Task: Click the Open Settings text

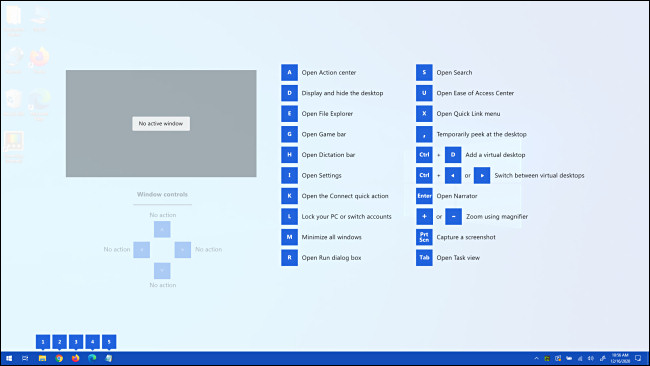Action: (x=321, y=175)
